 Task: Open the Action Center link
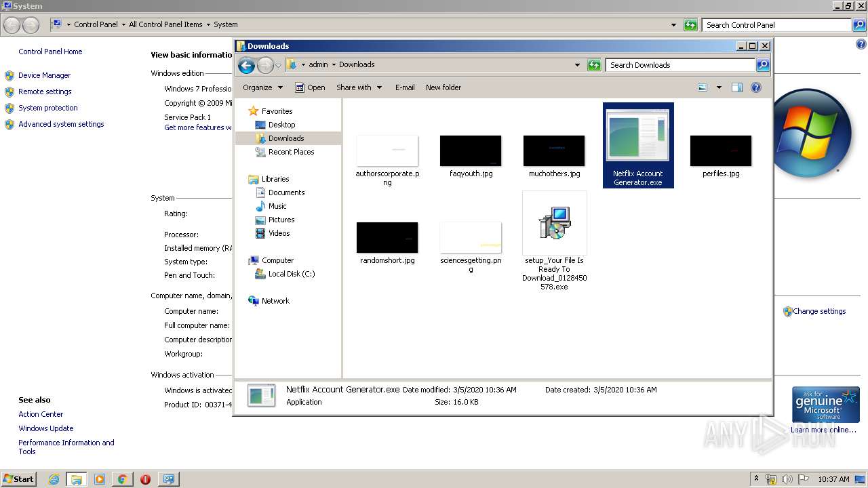(41, 414)
